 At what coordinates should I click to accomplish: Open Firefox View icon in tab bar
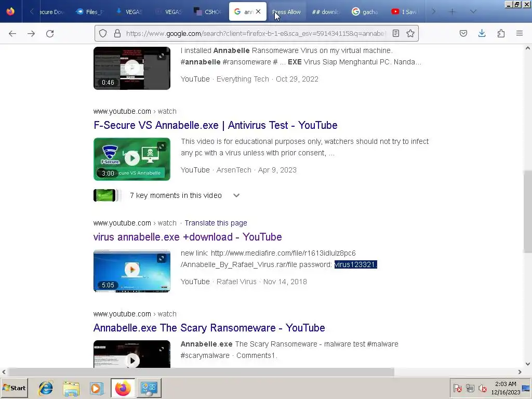[x=10, y=11]
